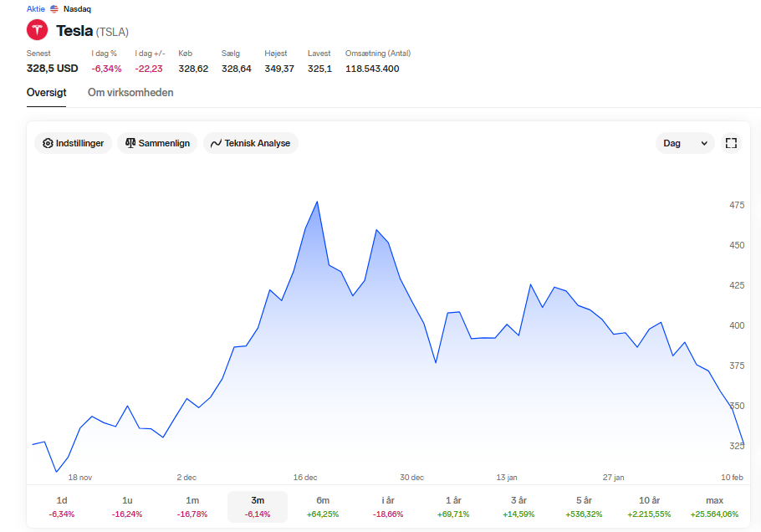The height and width of the screenshot is (532, 761).
Task: Click the daily change value -22,23
Action: click(149, 69)
